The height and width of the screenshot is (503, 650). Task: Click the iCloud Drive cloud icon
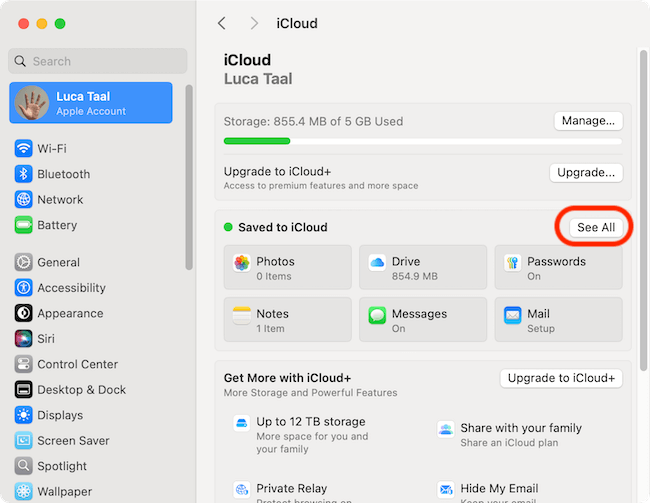click(x=377, y=263)
